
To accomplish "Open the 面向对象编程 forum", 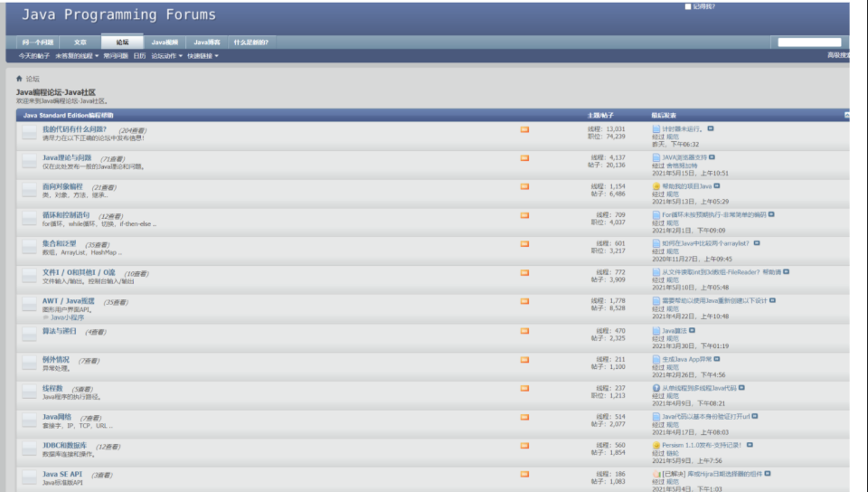I will click(62, 186).
